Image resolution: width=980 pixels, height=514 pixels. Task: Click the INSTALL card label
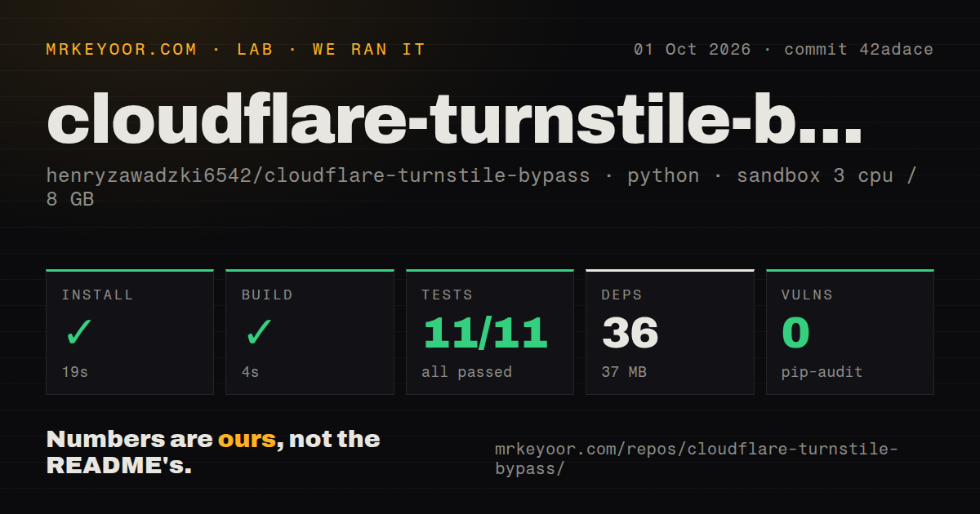(97, 295)
